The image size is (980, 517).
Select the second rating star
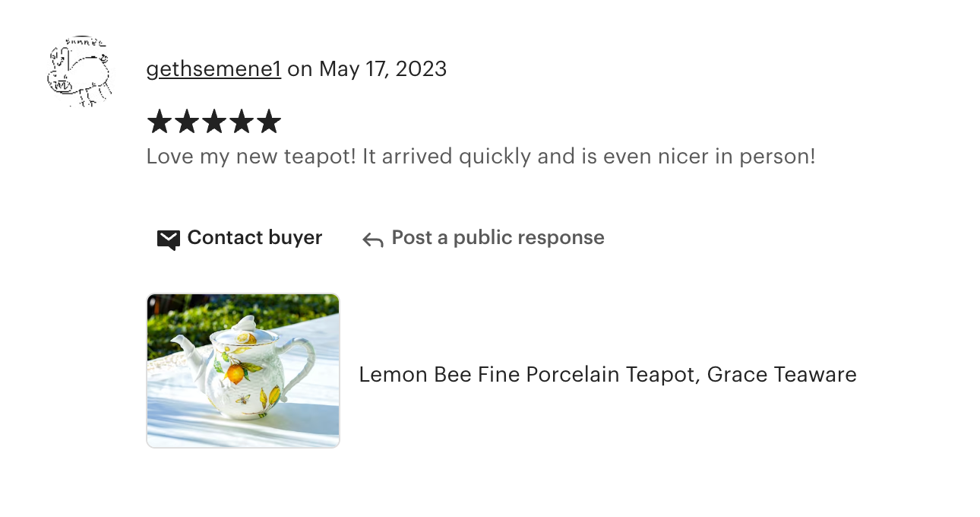186,122
